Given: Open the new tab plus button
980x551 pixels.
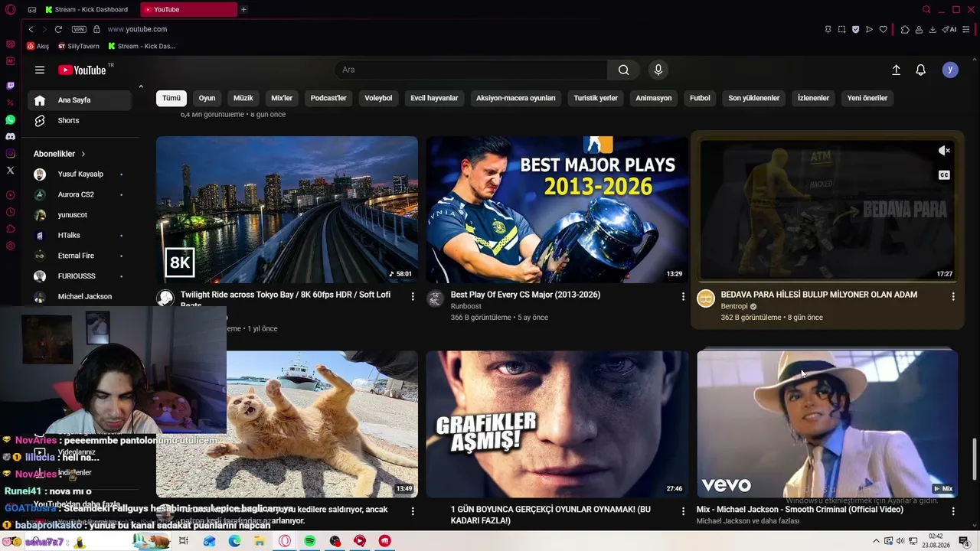Looking at the screenshot, I should click(x=243, y=9).
